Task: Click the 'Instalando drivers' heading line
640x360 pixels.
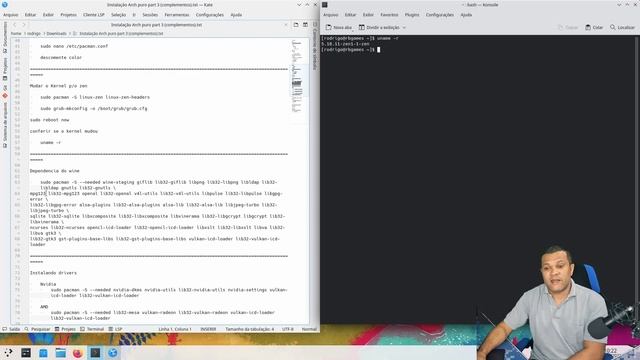Action: pos(53,273)
